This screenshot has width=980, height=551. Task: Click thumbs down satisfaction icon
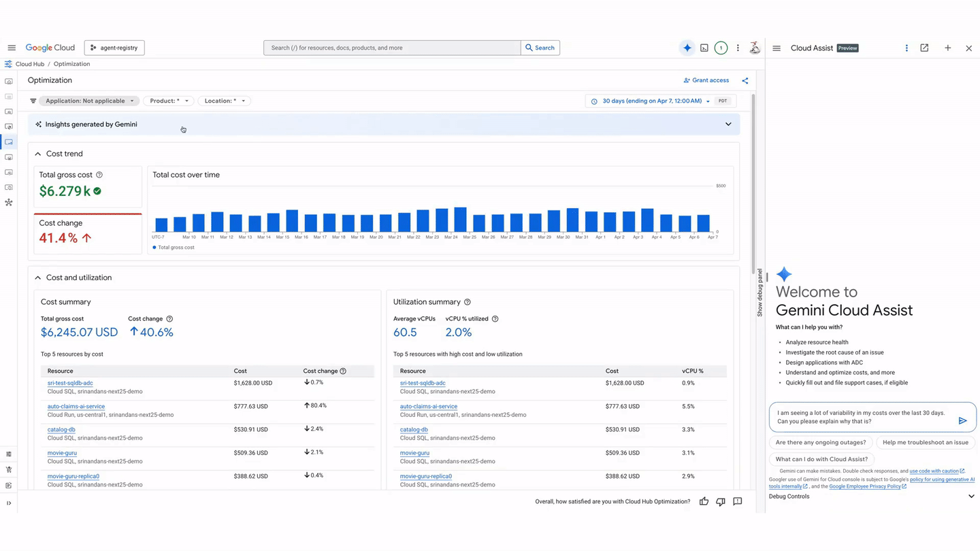click(x=721, y=501)
